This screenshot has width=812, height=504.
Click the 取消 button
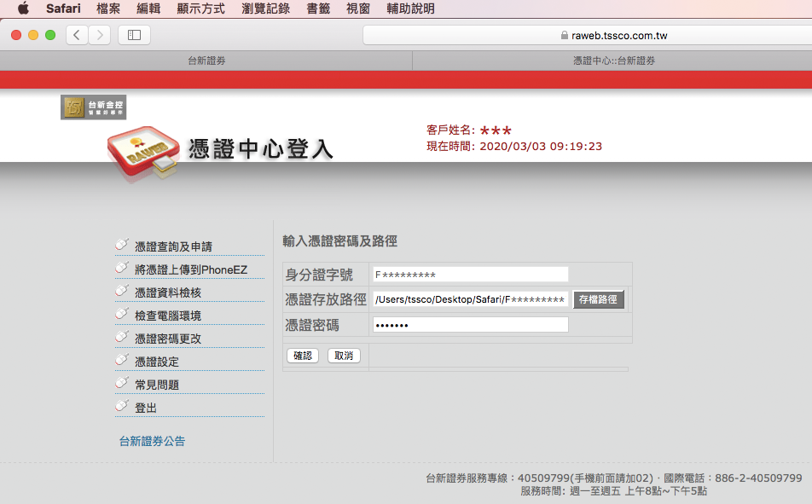point(344,356)
